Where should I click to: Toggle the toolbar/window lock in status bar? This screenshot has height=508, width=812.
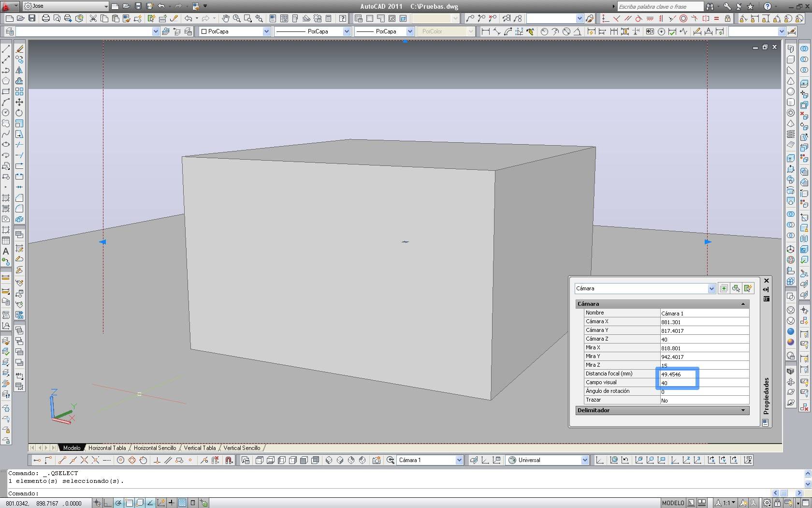777,503
